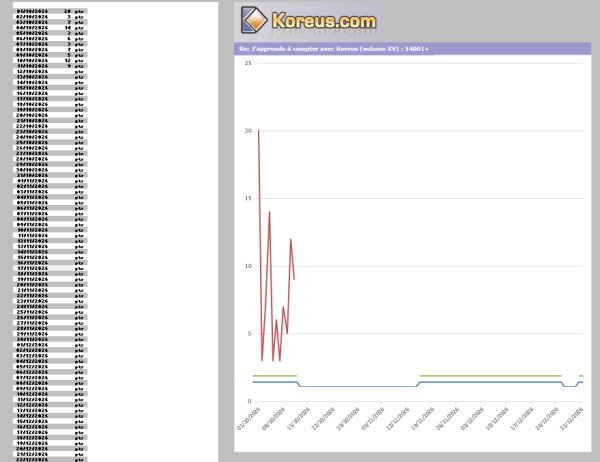The width and height of the screenshot is (600, 462).
Task: Select the date cell 25/11/2026
Action: [x=32, y=312]
